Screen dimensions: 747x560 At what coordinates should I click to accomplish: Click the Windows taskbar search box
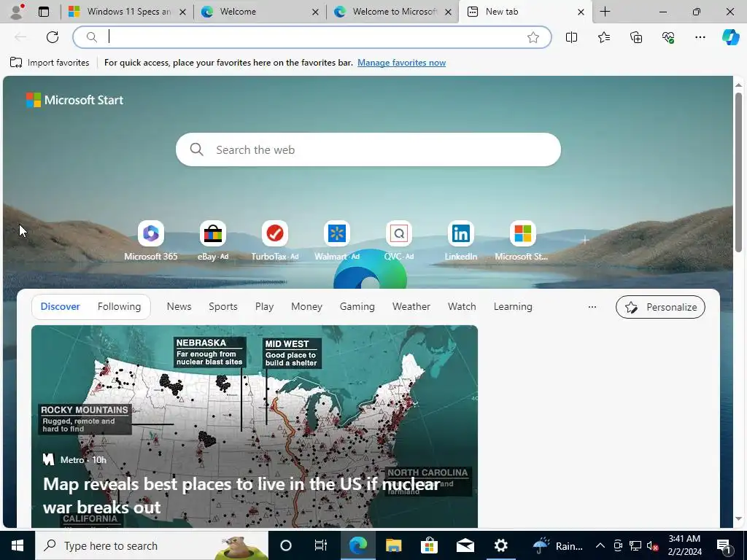152,545
